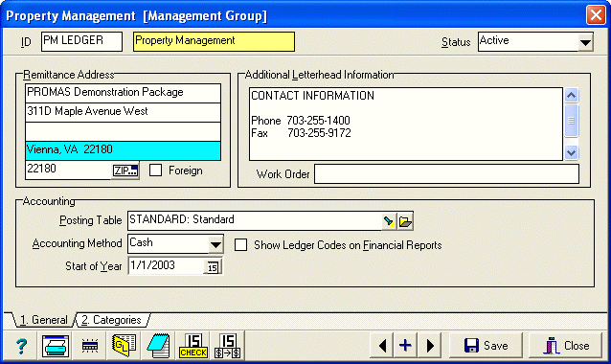
Task: Click the 22180 zip code field
Action: point(69,171)
